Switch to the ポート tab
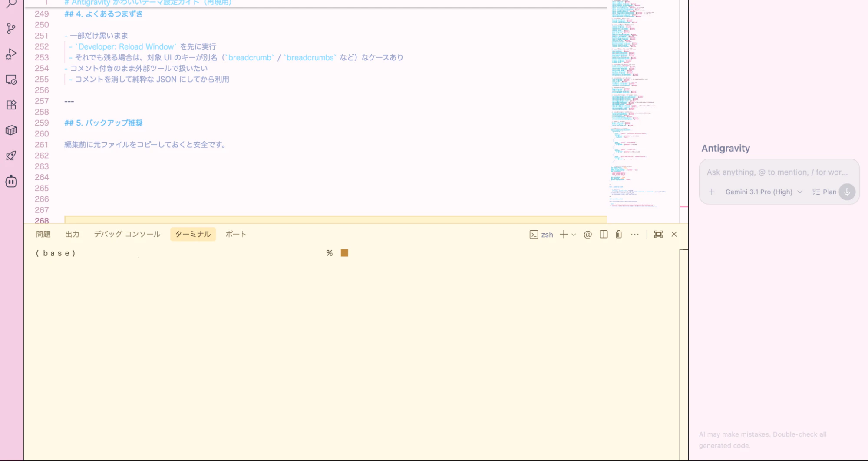Image resolution: width=868 pixels, height=461 pixels. click(236, 234)
